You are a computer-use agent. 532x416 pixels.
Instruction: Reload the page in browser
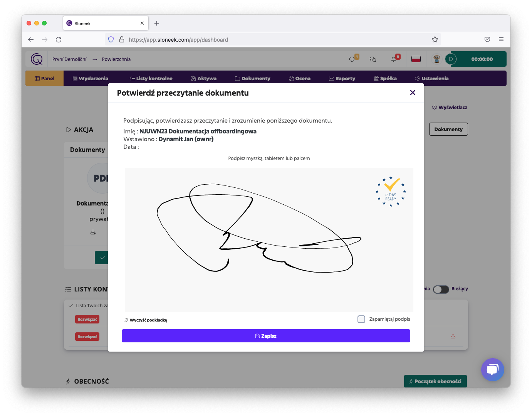tap(59, 39)
